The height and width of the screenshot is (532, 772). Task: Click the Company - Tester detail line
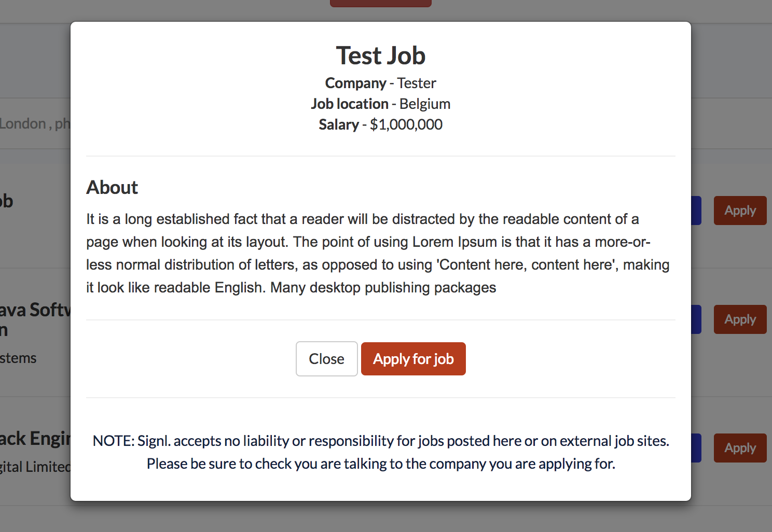click(x=380, y=82)
